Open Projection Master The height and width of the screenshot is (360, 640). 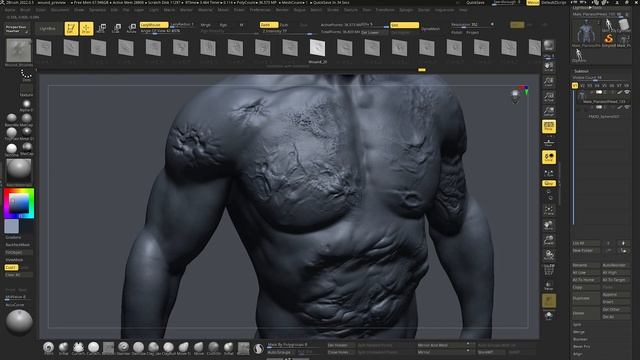(17, 29)
